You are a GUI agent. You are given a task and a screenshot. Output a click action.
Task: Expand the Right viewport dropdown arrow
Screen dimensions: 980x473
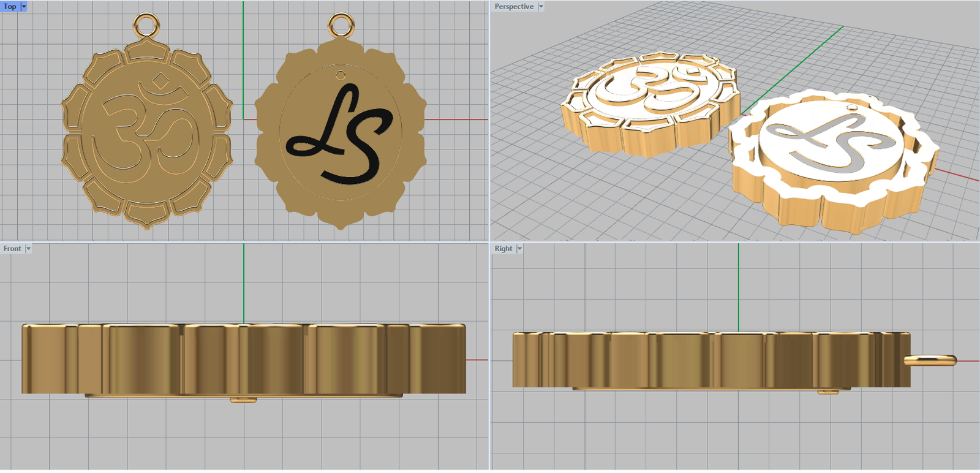[519, 248]
